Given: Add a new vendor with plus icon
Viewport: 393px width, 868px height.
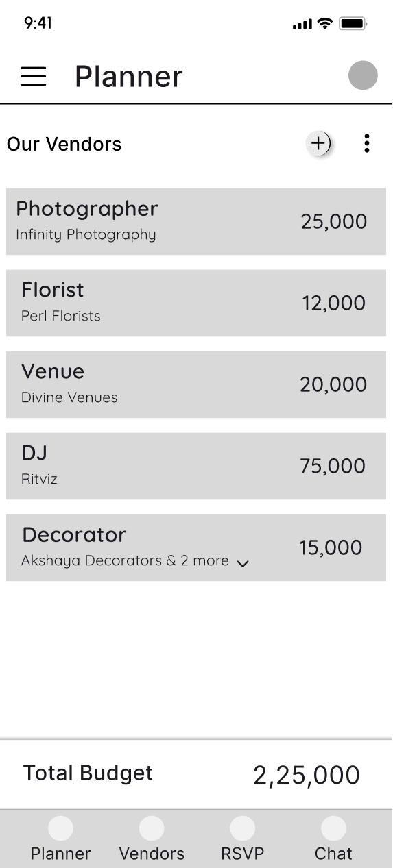Looking at the screenshot, I should [318, 143].
